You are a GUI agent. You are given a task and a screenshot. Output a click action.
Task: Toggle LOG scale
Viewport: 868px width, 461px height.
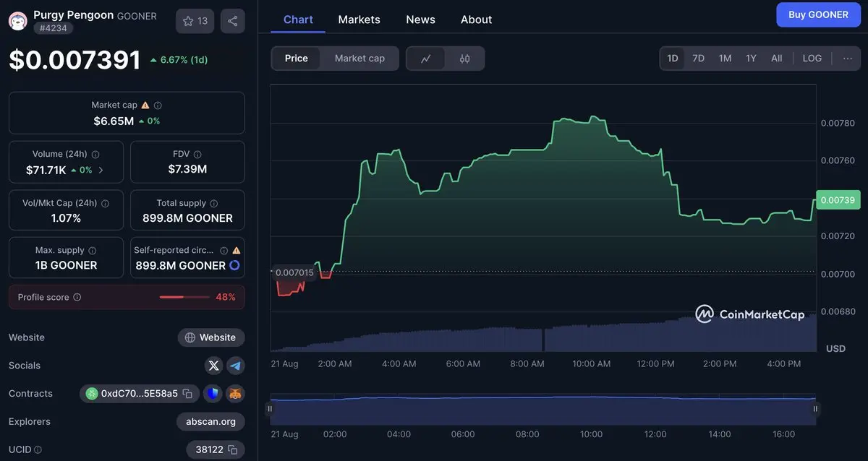pyautogui.click(x=812, y=59)
